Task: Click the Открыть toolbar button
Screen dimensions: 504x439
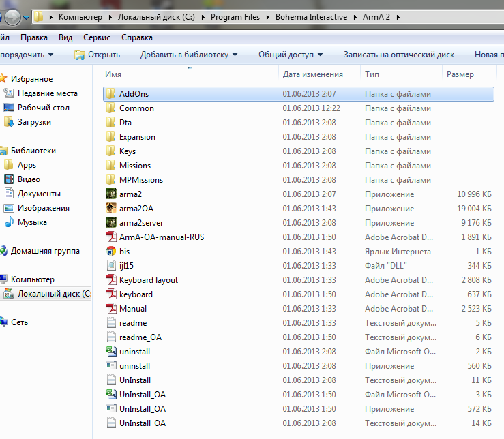Action: (x=98, y=55)
